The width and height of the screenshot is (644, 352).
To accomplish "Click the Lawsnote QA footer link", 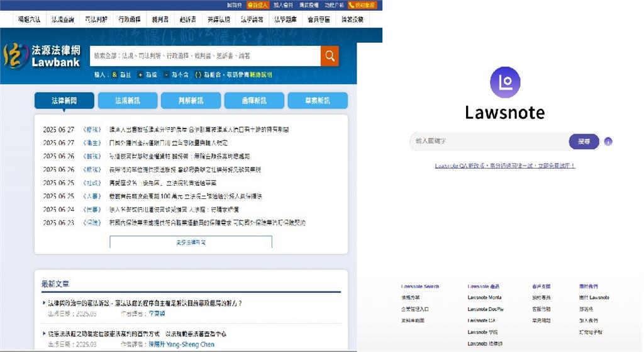I will tap(481, 321).
